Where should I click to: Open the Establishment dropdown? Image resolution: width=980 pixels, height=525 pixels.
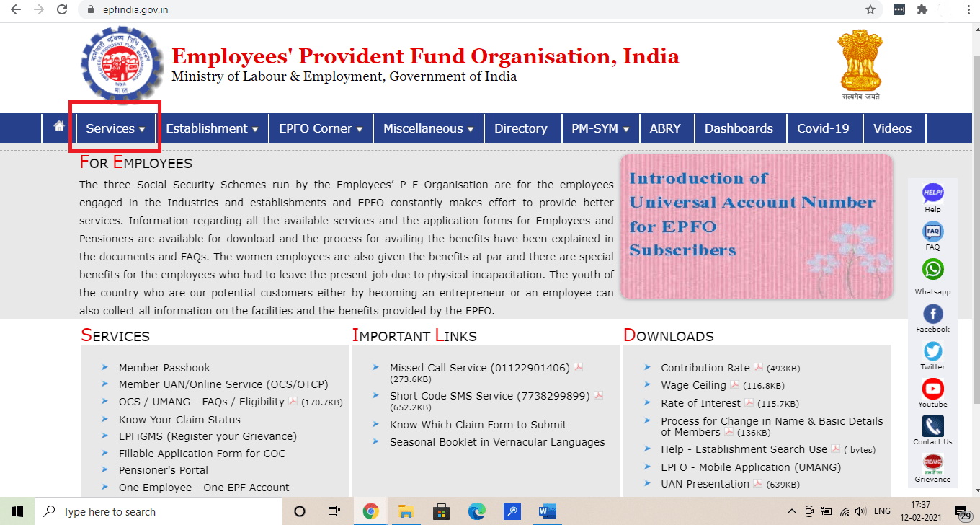coord(212,128)
